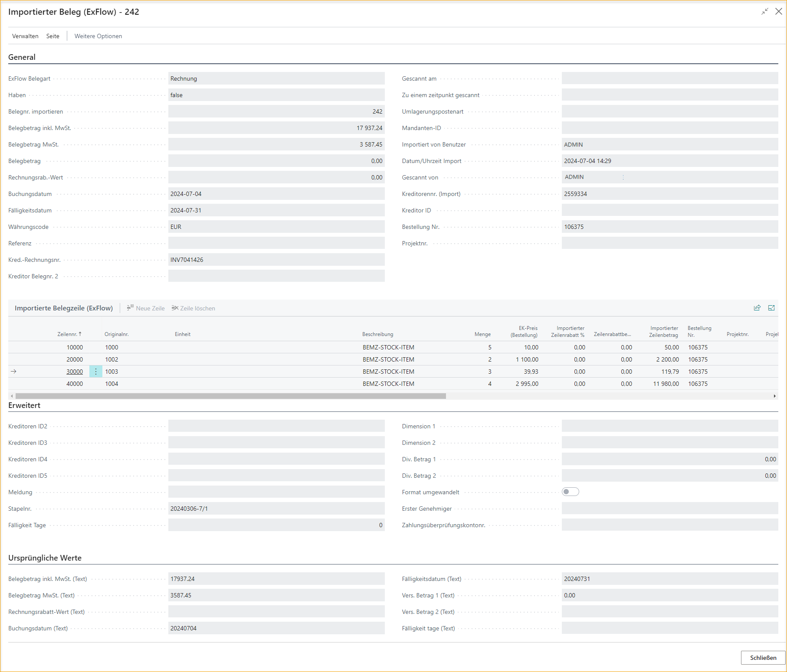The width and height of the screenshot is (787, 672).
Task: Collapse the General section
Action: pyautogui.click(x=22, y=57)
